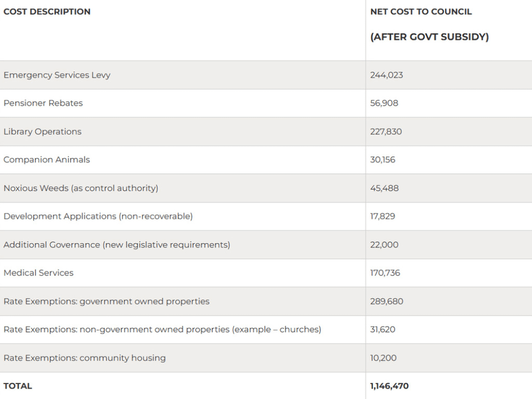Viewport: 532px width, 399px height.
Task: Select Development Applications (non-recoverable) row
Action: pyautogui.click(x=266, y=217)
